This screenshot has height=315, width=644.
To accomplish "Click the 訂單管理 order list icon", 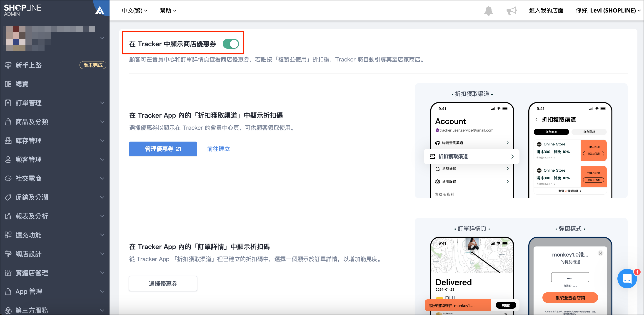I will click(8, 103).
